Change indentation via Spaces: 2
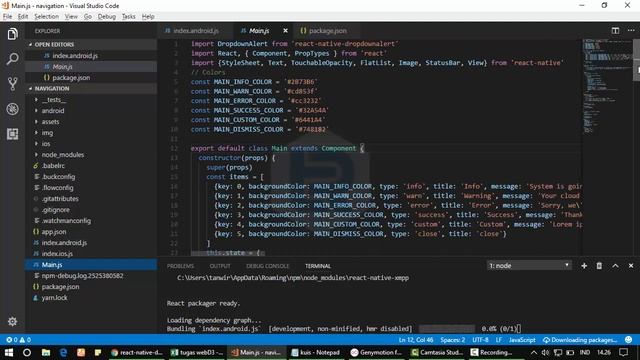The height and width of the screenshot is (360, 640). coord(453,340)
